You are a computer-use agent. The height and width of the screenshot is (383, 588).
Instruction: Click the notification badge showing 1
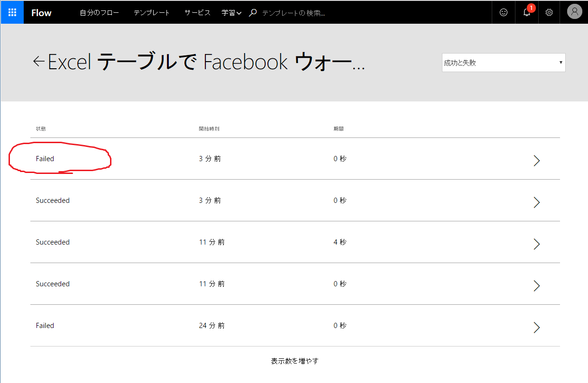531,8
